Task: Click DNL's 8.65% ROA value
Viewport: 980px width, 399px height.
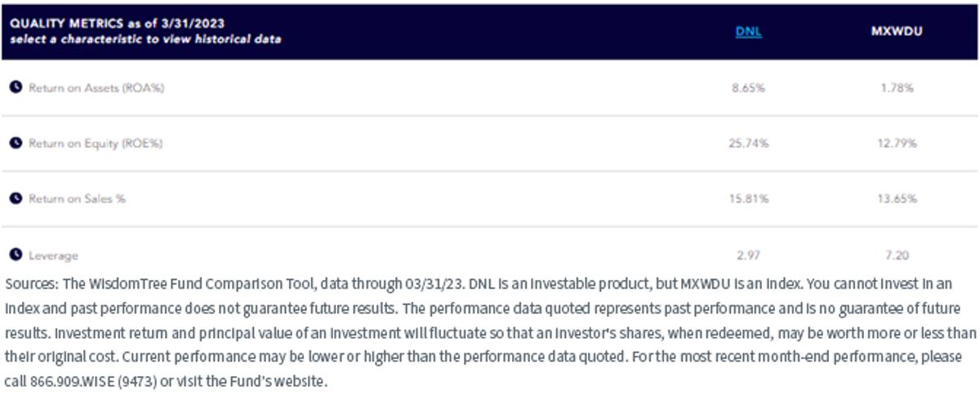Action: pyautogui.click(x=748, y=88)
